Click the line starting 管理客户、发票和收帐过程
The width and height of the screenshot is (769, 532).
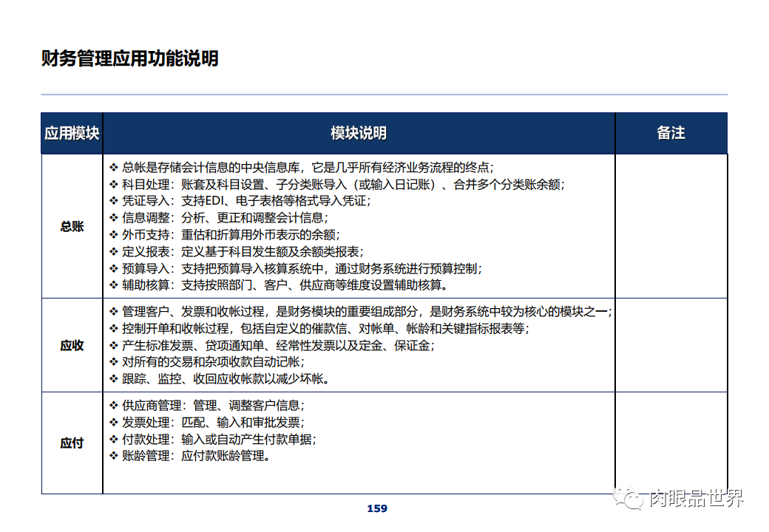pyautogui.click(x=361, y=312)
